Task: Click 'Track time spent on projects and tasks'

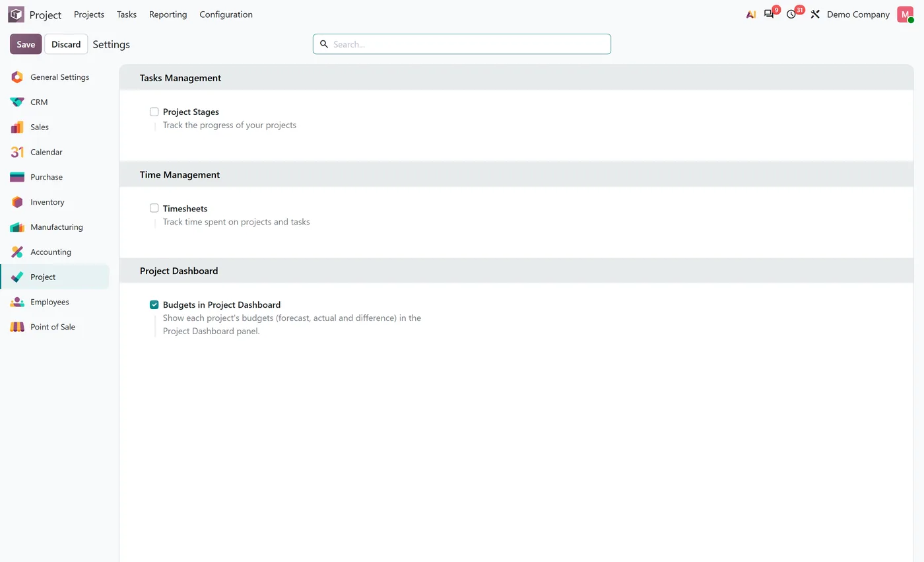Action: click(236, 222)
